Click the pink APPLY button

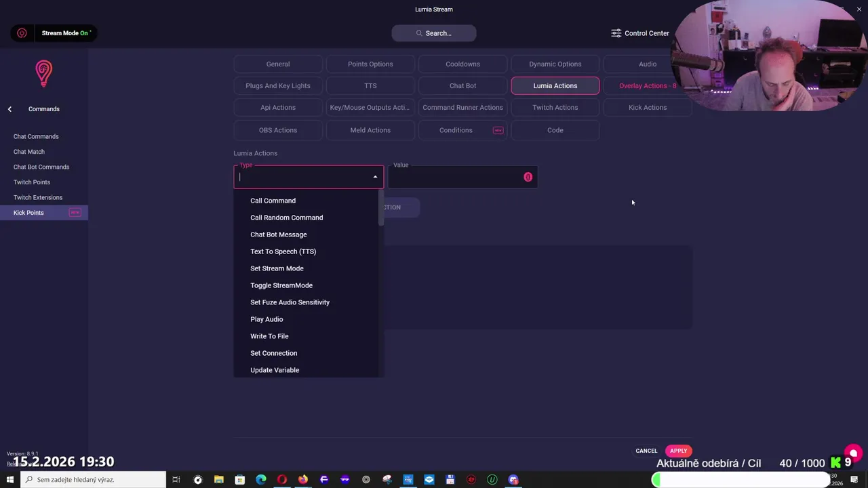(x=678, y=451)
